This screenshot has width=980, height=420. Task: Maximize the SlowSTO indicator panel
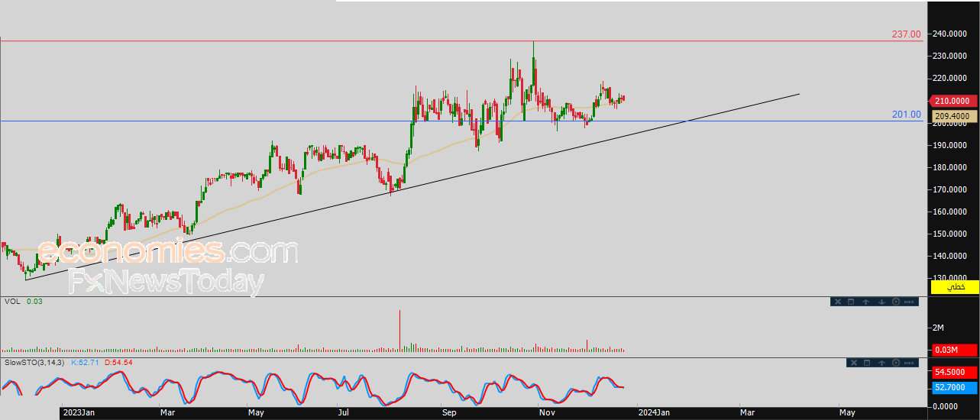pyautogui.click(x=867, y=363)
